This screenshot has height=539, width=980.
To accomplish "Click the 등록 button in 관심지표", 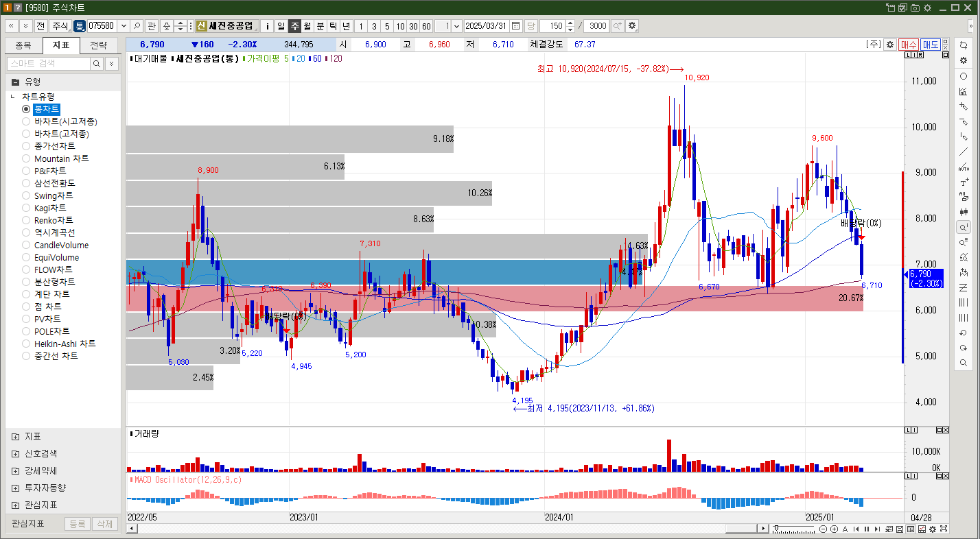I will coord(78,524).
